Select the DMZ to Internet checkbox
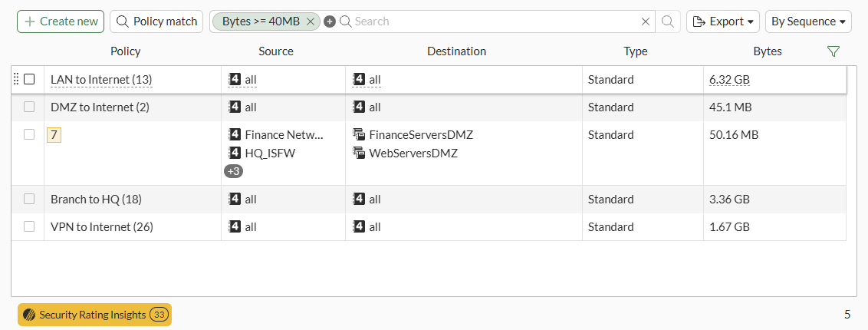Viewport: 868px width, 330px height. pos(29,107)
